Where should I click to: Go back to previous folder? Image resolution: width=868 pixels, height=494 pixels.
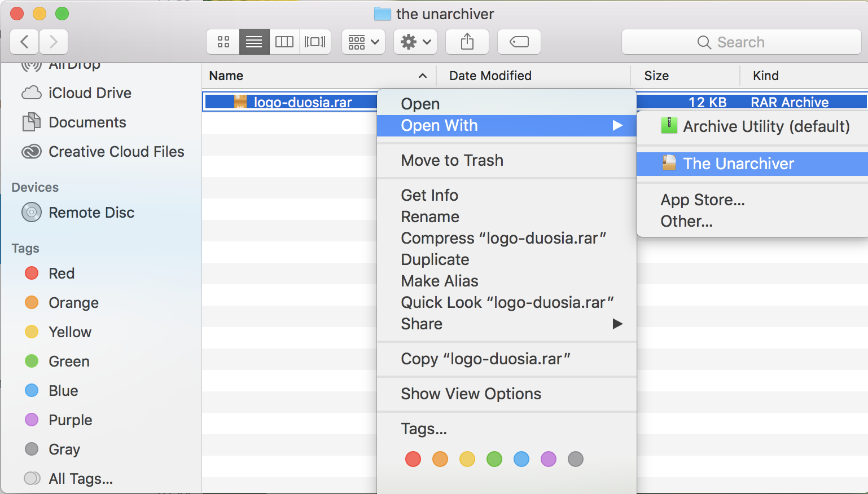coord(24,42)
